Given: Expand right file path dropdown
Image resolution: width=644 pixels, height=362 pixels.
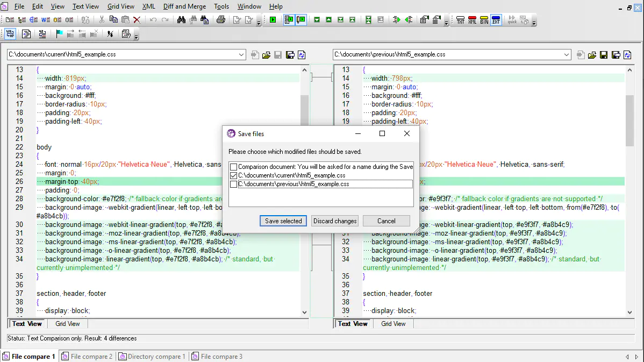Looking at the screenshot, I should (567, 55).
